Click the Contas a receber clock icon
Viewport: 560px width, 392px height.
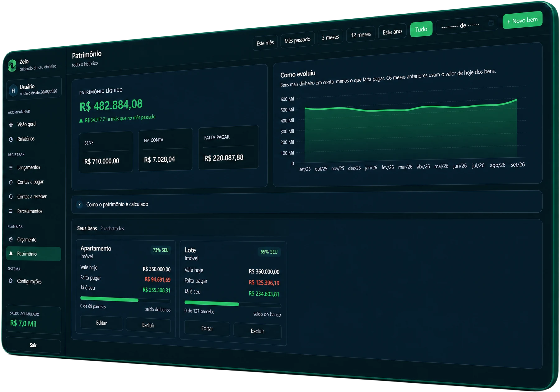pyautogui.click(x=11, y=197)
